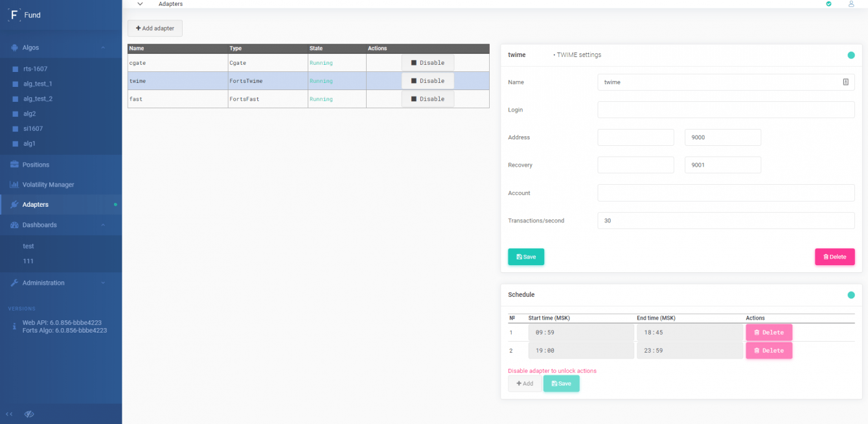Click the FortsTwime type cell
Image resolution: width=868 pixels, height=424 pixels.
click(x=268, y=81)
